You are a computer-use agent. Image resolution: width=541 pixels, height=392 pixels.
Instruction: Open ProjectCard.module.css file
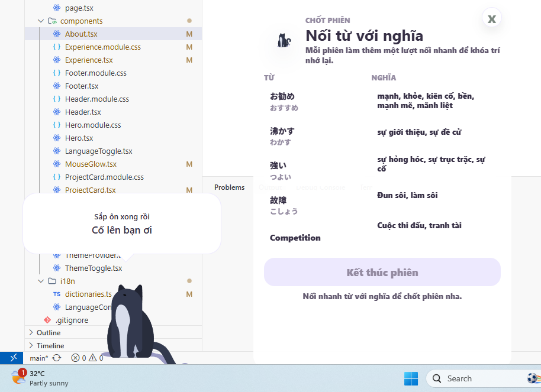[113, 177]
